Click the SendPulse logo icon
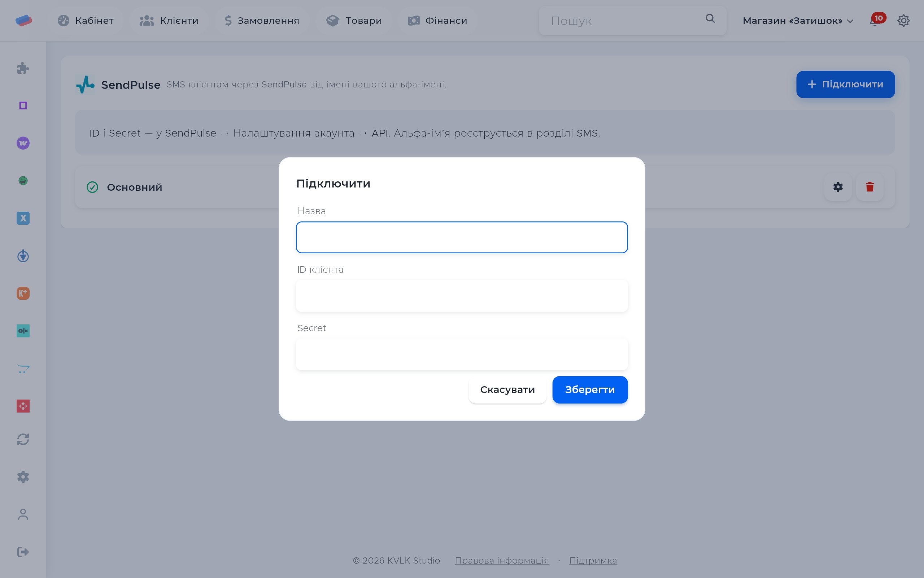The width and height of the screenshot is (924, 578). coord(85,85)
